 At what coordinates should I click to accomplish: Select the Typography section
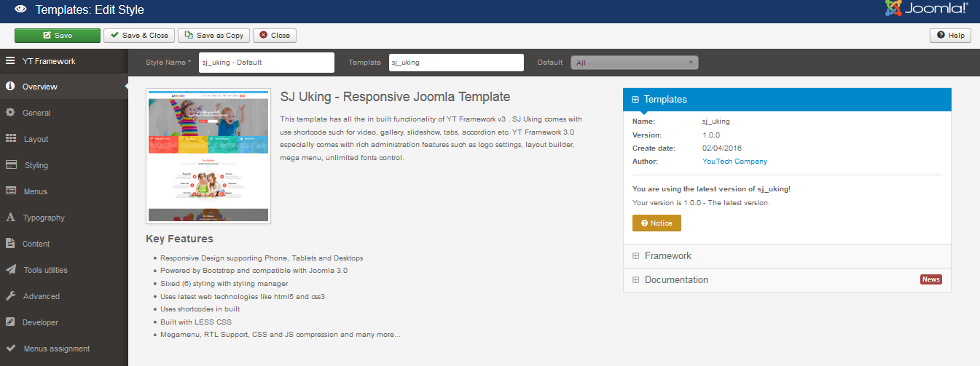[64, 218]
